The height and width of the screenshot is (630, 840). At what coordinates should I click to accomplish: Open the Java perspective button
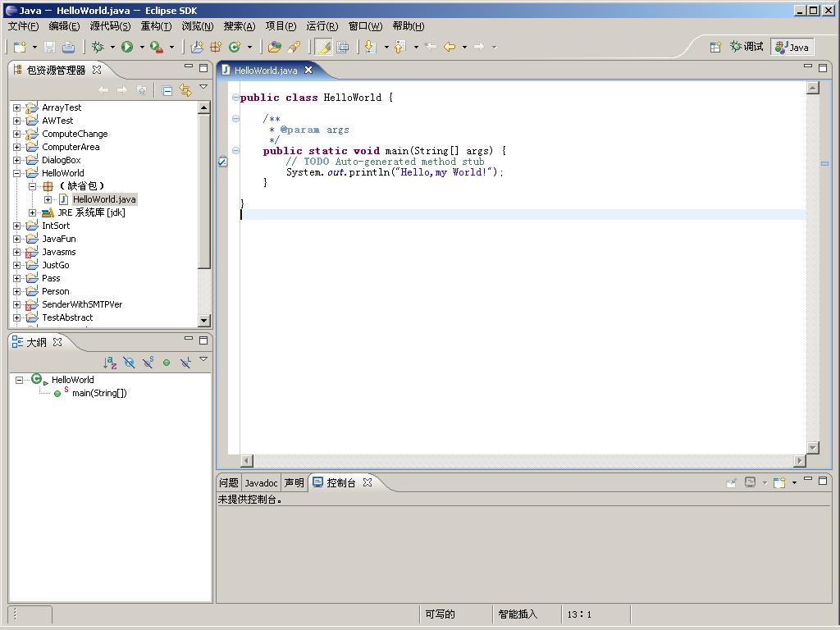tap(792, 48)
